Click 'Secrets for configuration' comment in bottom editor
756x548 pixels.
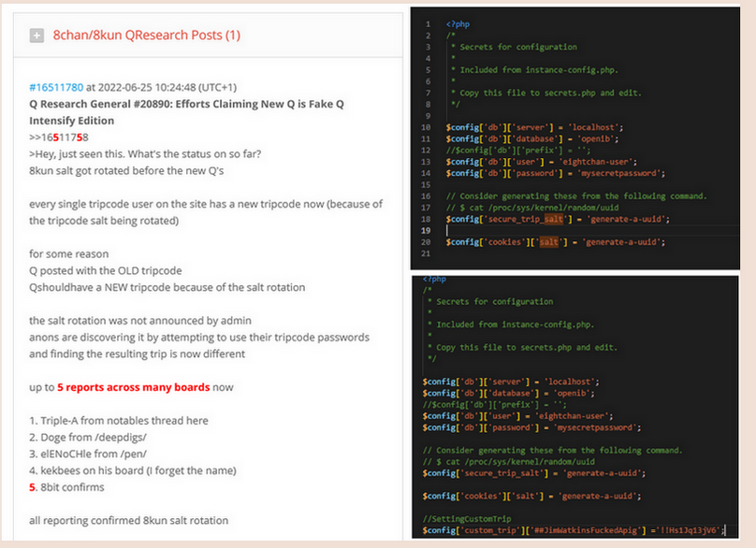495,302
